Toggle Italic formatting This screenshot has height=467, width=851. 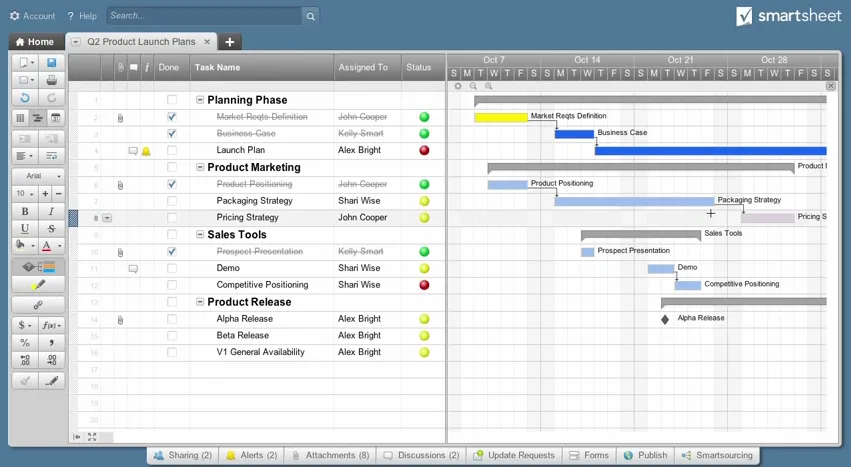52,211
